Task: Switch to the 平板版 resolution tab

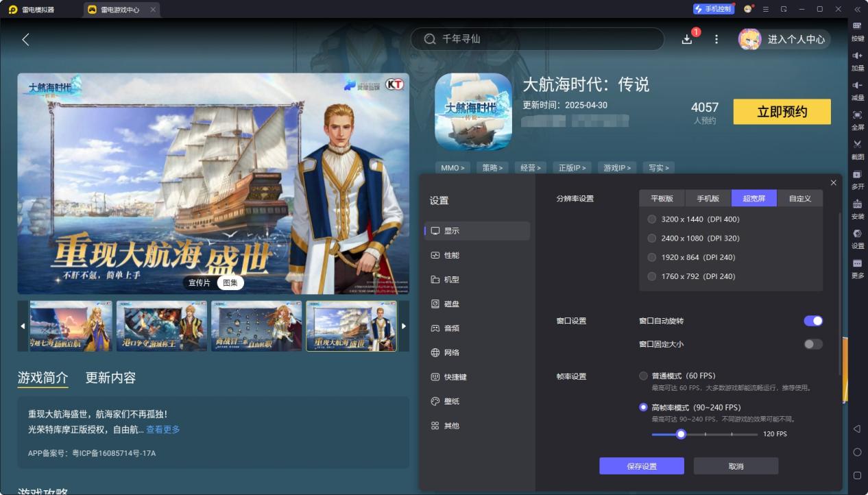Action: pyautogui.click(x=662, y=198)
